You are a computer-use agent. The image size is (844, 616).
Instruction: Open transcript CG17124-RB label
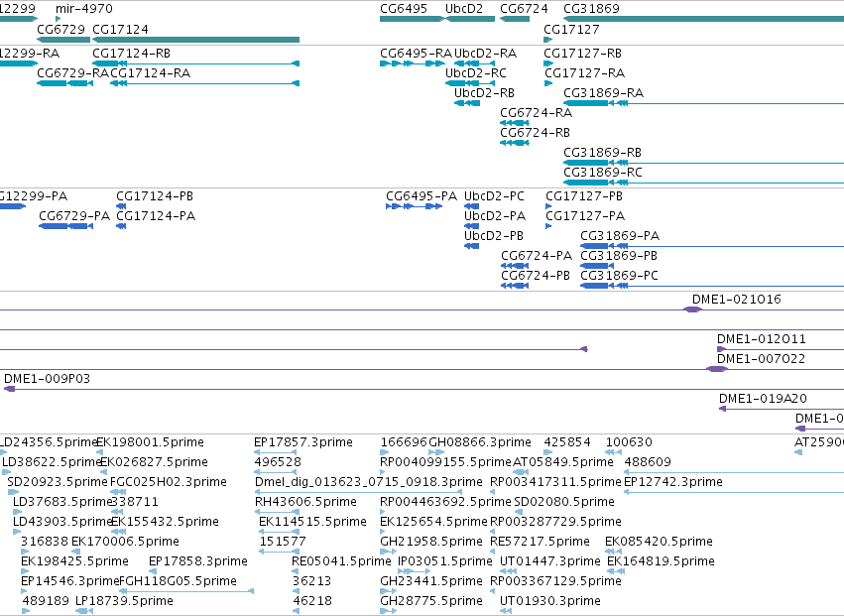(131, 54)
